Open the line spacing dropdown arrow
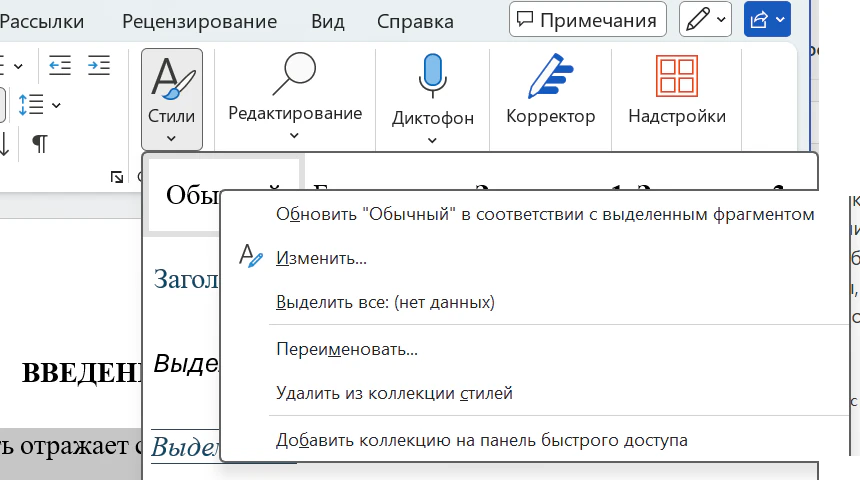 click(56, 105)
